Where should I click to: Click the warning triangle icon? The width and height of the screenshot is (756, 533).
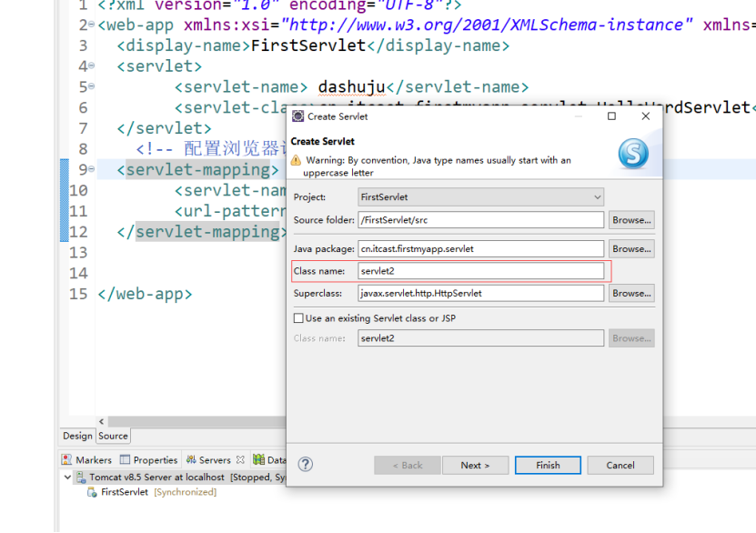296,160
